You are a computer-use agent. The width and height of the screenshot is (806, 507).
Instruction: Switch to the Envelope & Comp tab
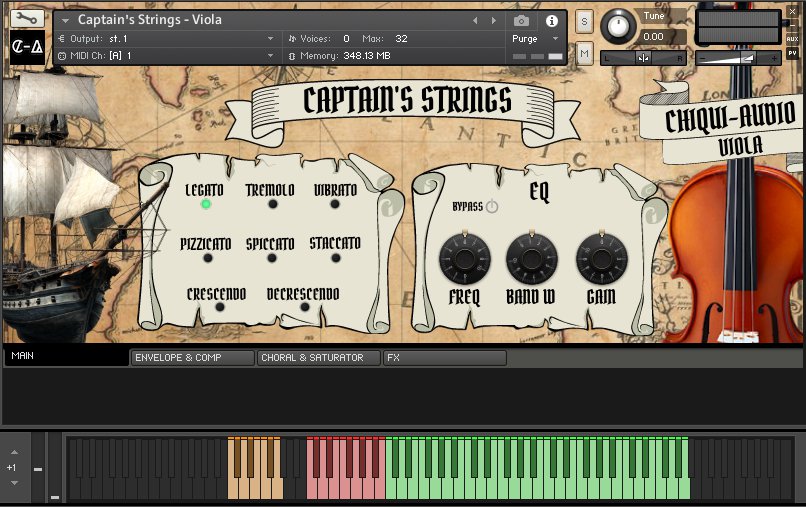pyautogui.click(x=192, y=358)
